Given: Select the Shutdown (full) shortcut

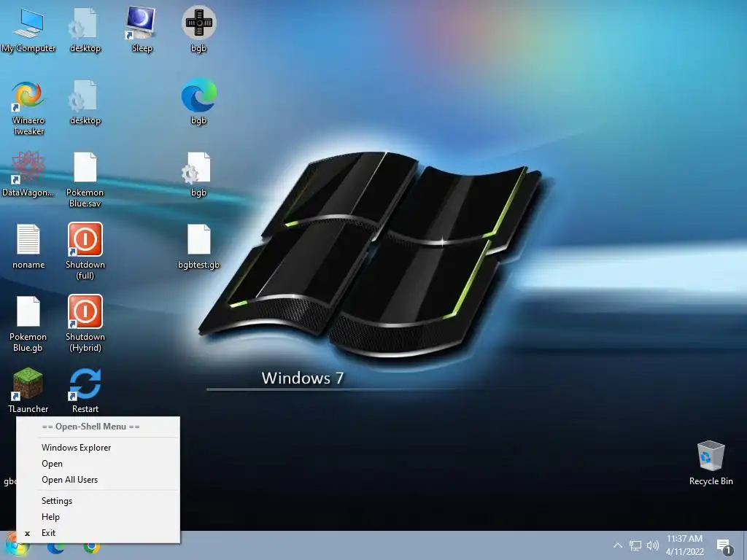Looking at the screenshot, I should click(x=85, y=252).
